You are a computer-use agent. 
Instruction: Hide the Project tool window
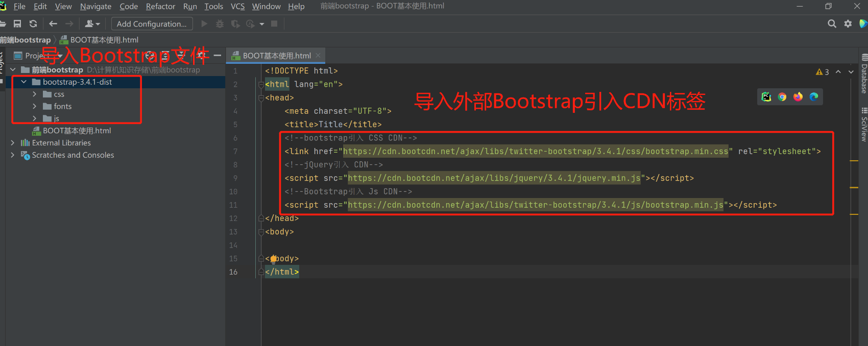[218, 55]
